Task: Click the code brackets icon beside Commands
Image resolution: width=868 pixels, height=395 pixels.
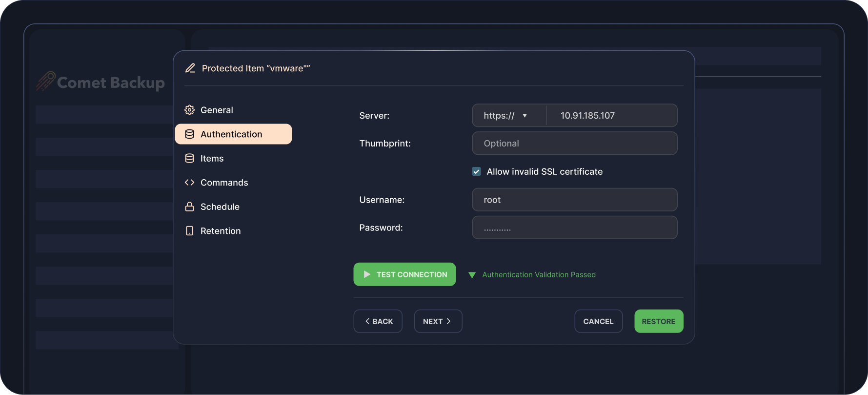Action: click(190, 183)
